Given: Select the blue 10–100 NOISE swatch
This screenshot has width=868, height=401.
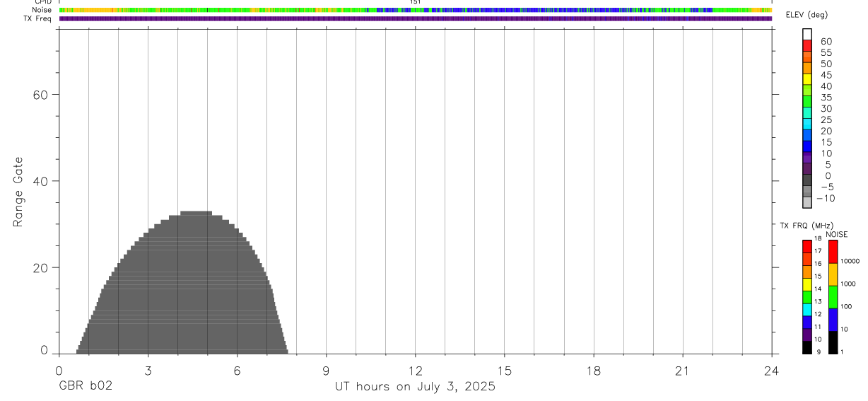Looking at the screenshot, I should tap(833, 320).
